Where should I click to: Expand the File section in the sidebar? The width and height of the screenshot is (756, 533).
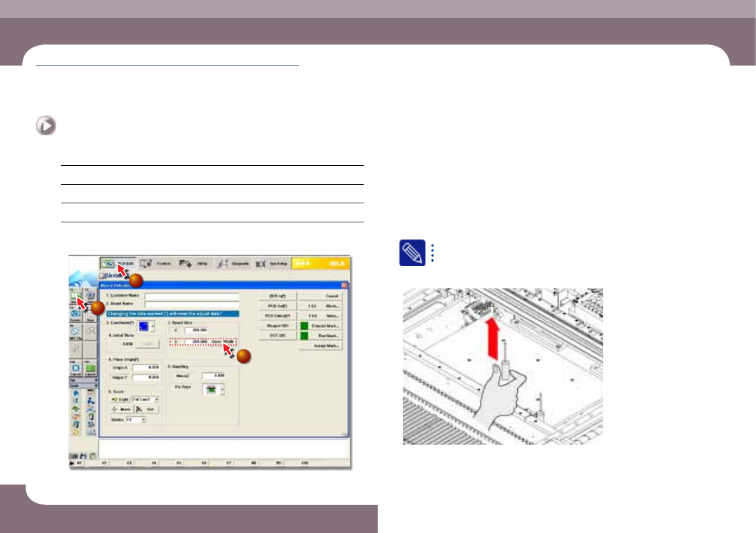(83, 381)
